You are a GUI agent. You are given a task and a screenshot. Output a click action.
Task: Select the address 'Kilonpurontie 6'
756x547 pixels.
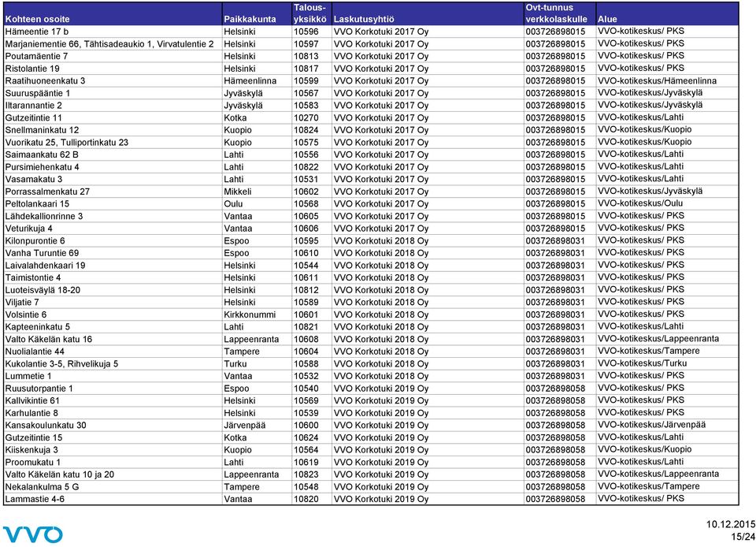(x=35, y=240)
